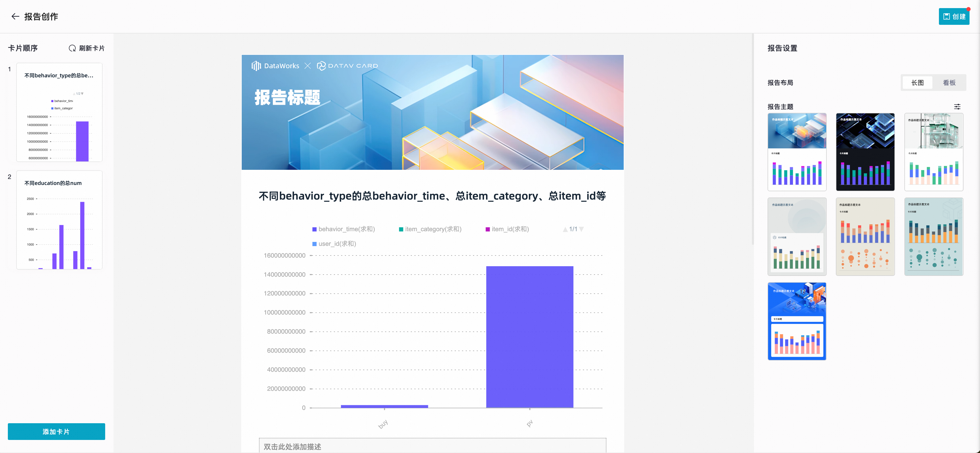The height and width of the screenshot is (453, 980).
Task: Select the dark black report theme
Action: 865,152
